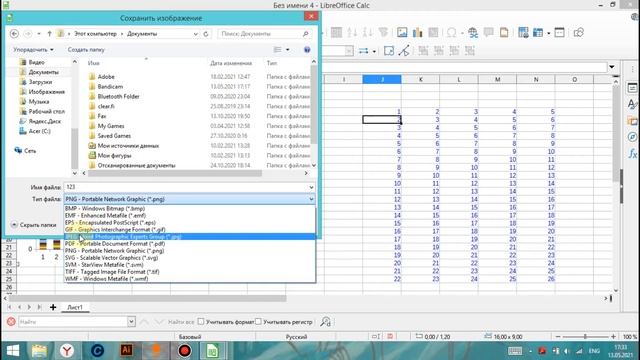The image size is (640, 360).
Task: Open the Тип файла combo box
Action: 189,199
